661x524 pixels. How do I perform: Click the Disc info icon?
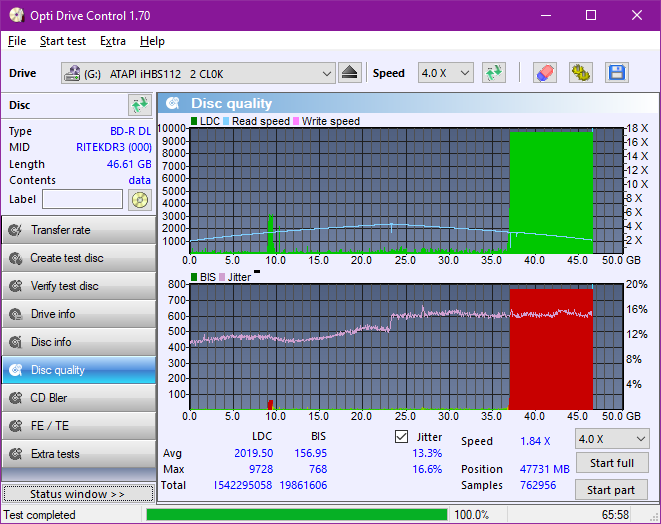point(16,342)
